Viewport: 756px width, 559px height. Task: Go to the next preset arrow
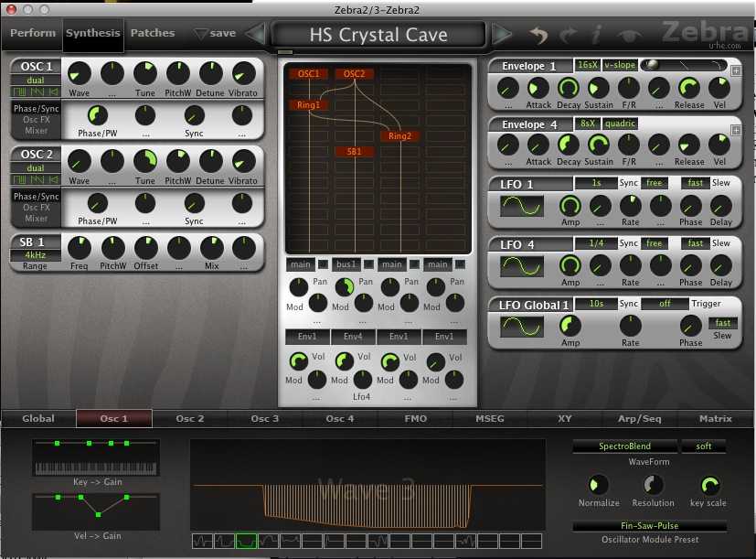pos(502,35)
